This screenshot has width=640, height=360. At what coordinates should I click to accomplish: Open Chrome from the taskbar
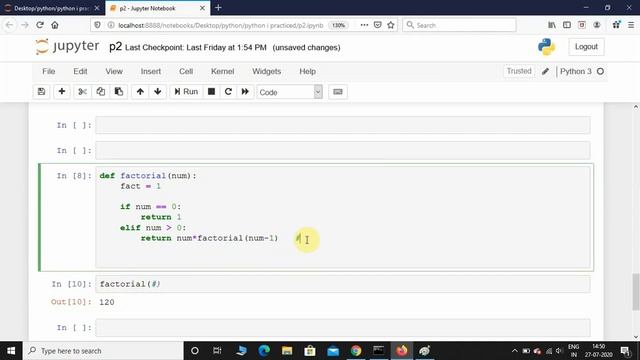356,351
